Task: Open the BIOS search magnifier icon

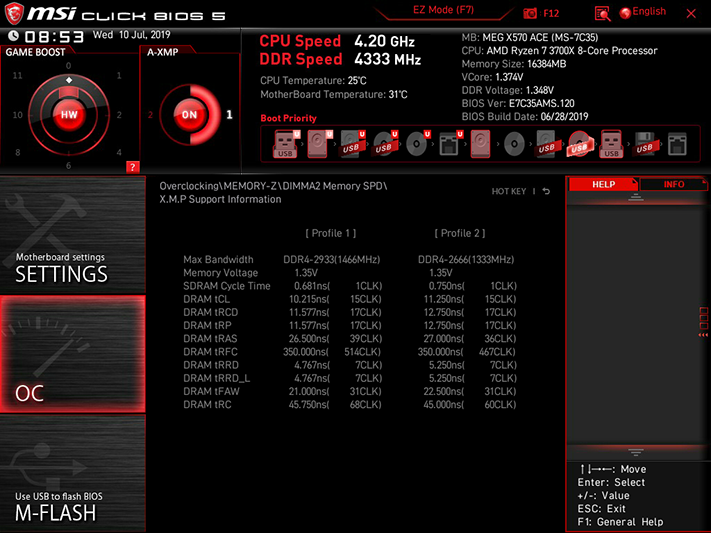Action: pyautogui.click(x=602, y=14)
